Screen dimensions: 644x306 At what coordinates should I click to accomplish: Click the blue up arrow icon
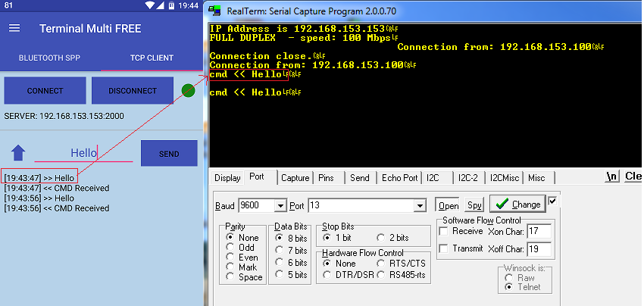click(x=18, y=153)
